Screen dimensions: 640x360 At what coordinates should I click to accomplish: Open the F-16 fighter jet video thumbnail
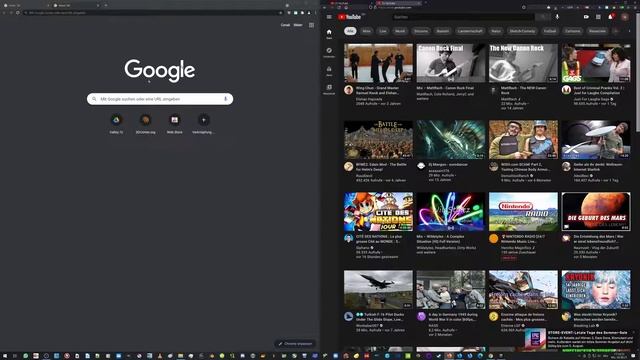378,289
